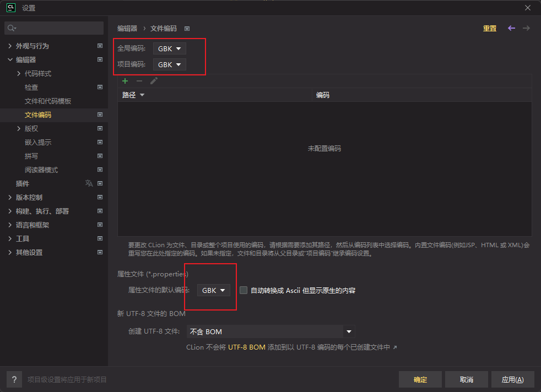541x392 pixels.
Task: Select 嵌入提示 in settings tree
Action: [x=38, y=143]
